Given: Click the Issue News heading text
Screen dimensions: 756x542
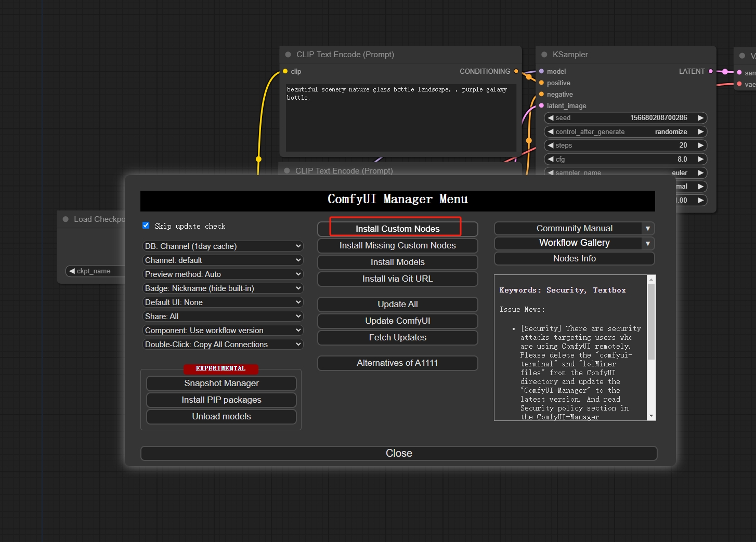Looking at the screenshot, I should pyautogui.click(x=522, y=309).
